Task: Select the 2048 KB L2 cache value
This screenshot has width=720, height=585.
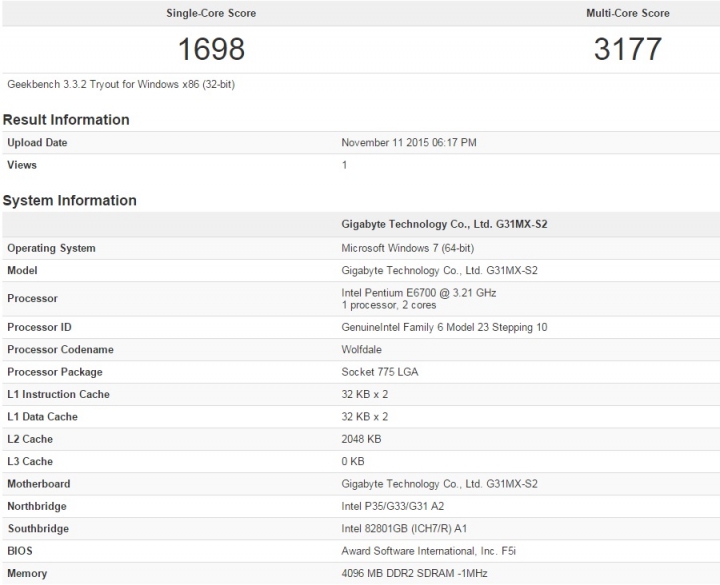Action: click(x=361, y=439)
